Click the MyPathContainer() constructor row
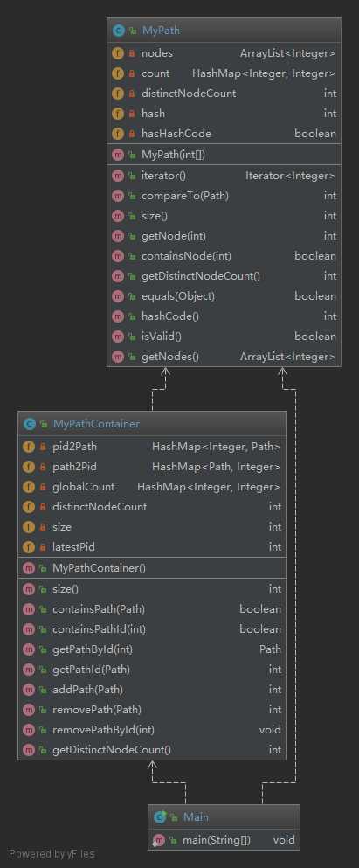 152,568
